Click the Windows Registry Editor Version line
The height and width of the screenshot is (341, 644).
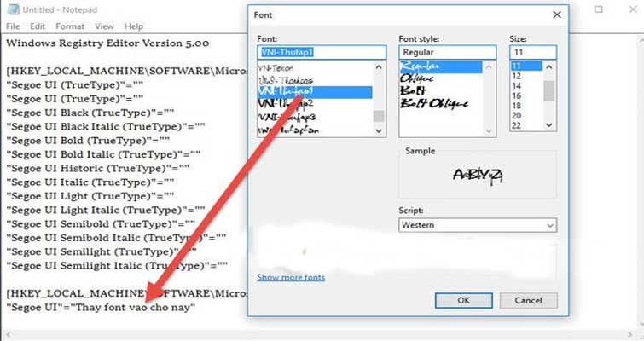click(107, 43)
